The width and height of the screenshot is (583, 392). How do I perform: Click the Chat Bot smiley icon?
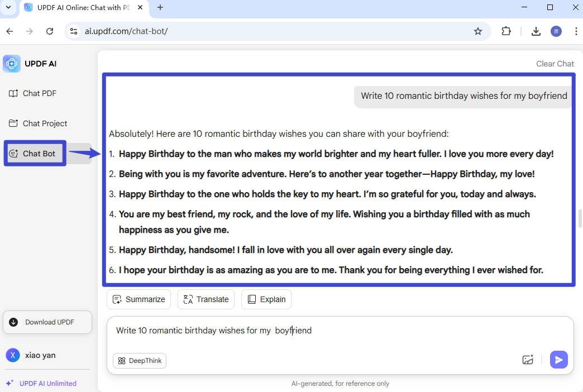coord(13,153)
